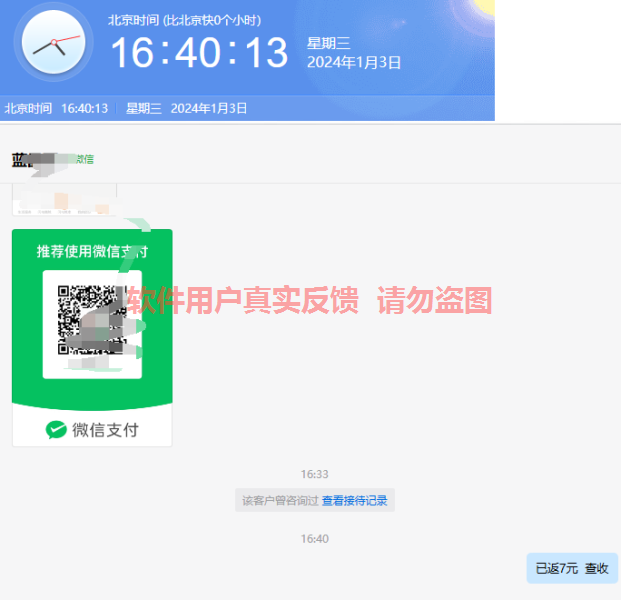
Task: Open the 查看接待记录 link
Action: coord(354,500)
